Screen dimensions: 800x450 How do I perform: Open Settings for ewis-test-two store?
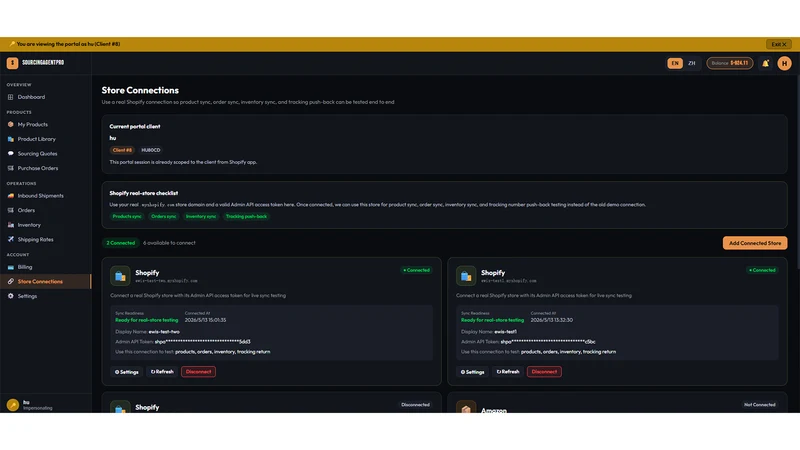[x=127, y=372]
